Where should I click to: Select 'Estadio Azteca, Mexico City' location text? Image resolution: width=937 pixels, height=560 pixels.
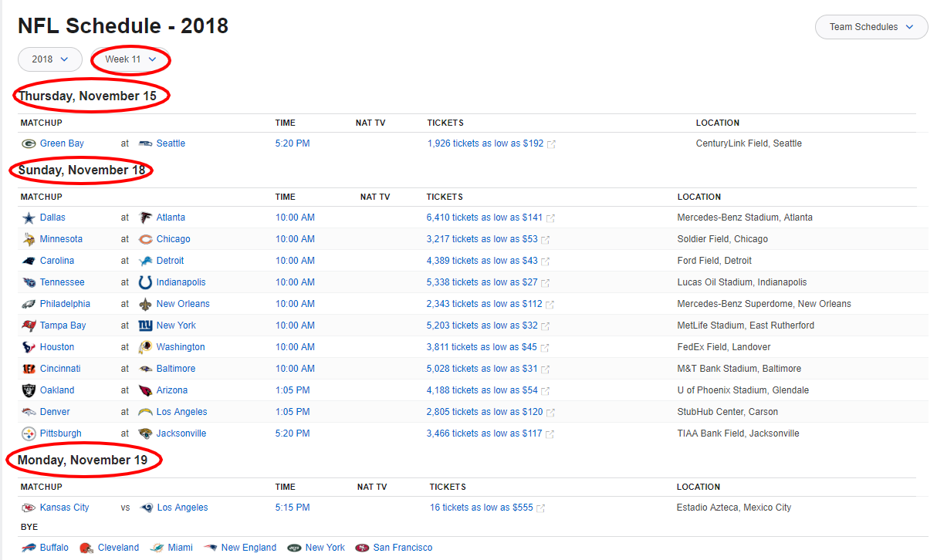pos(734,508)
